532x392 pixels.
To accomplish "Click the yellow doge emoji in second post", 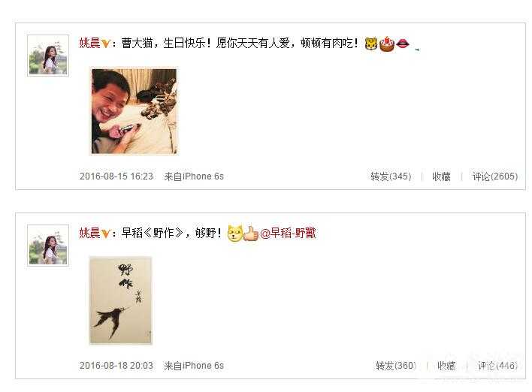I will click(234, 234).
